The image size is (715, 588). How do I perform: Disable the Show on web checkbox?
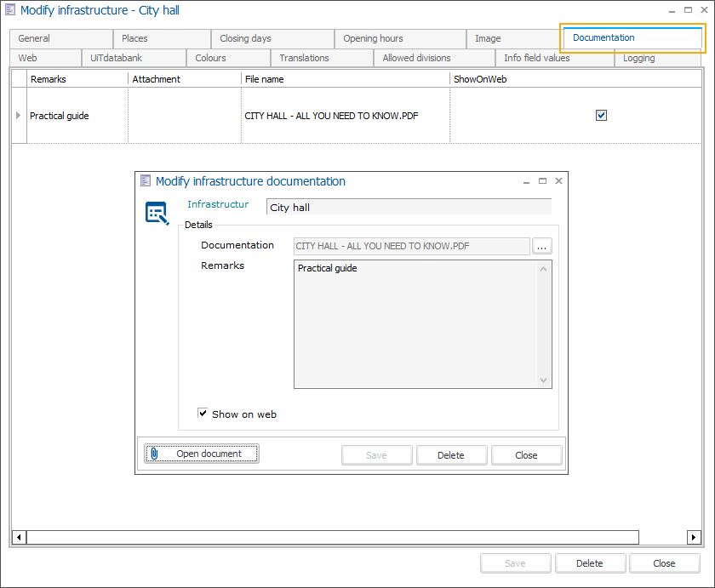(x=203, y=414)
